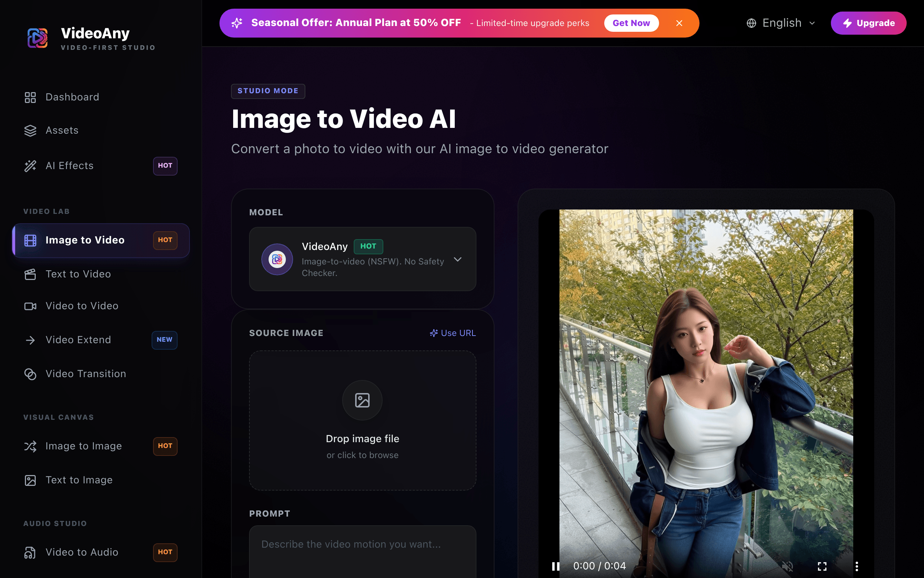Go to Assets in sidebar
Image resolution: width=924 pixels, height=578 pixels.
(101, 131)
